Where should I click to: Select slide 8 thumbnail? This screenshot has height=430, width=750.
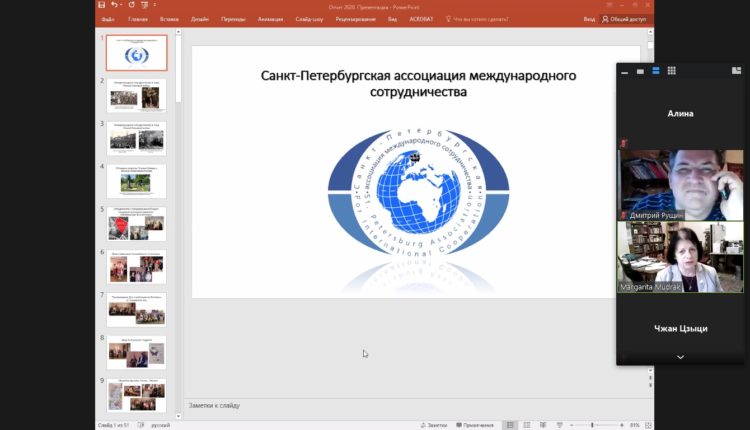(136, 353)
